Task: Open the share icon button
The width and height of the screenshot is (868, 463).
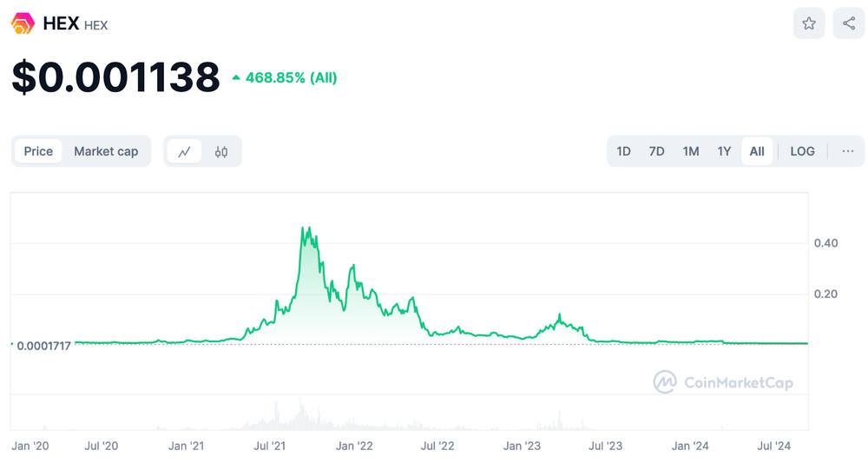Action: [849, 23]
